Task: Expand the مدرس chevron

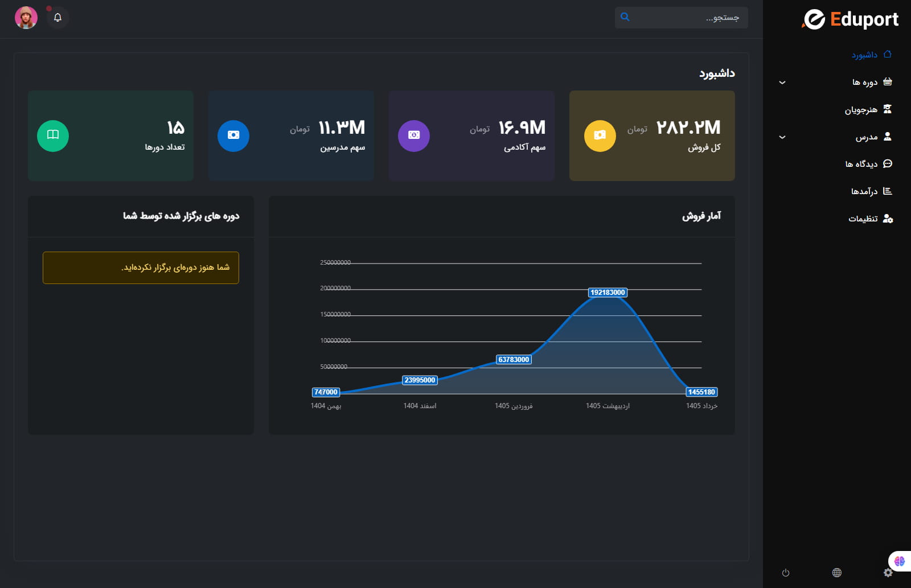Action: pyautogui.click(x=782, y=137)
